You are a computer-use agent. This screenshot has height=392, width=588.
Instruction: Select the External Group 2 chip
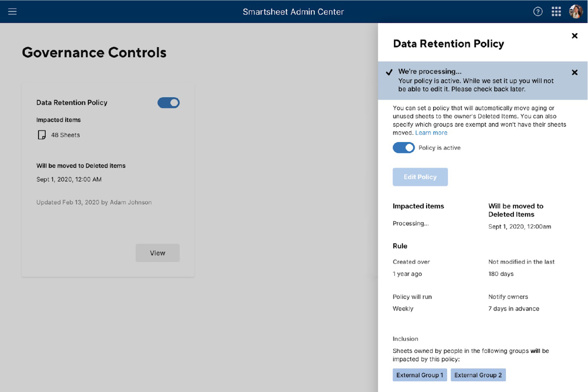click(478, 375)
